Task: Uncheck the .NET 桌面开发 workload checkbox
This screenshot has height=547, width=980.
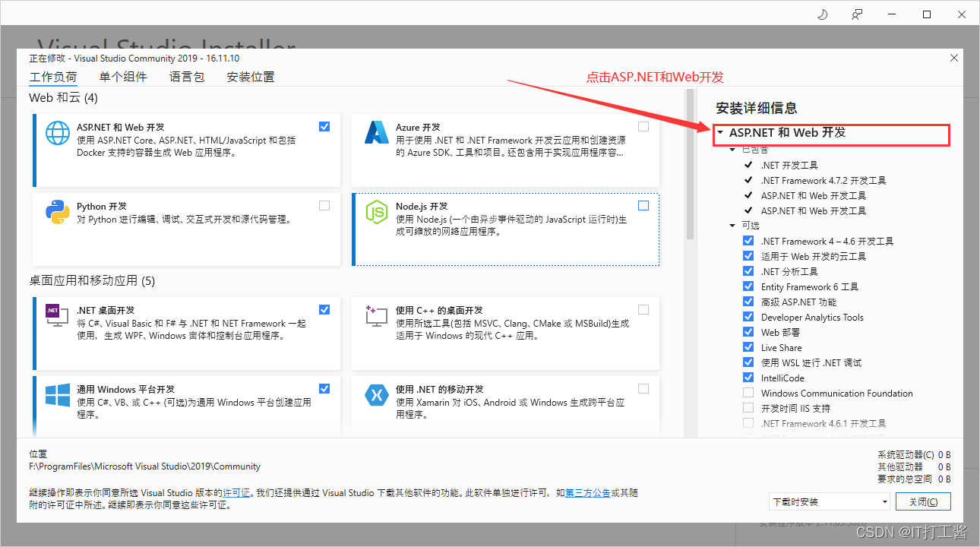Action: coord(324,309)
